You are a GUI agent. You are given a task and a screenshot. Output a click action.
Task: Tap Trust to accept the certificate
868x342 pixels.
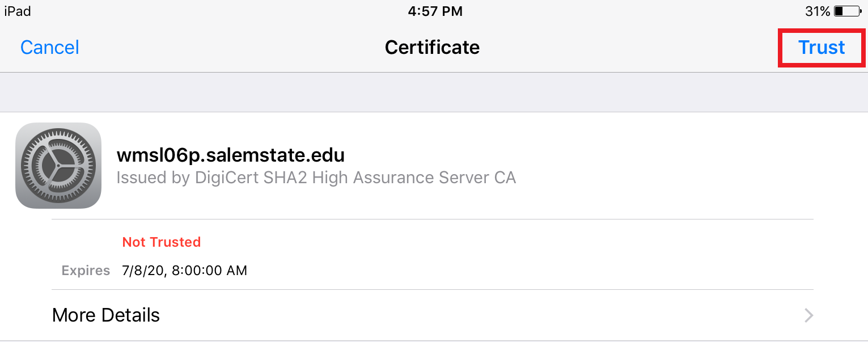coord(822,47)
